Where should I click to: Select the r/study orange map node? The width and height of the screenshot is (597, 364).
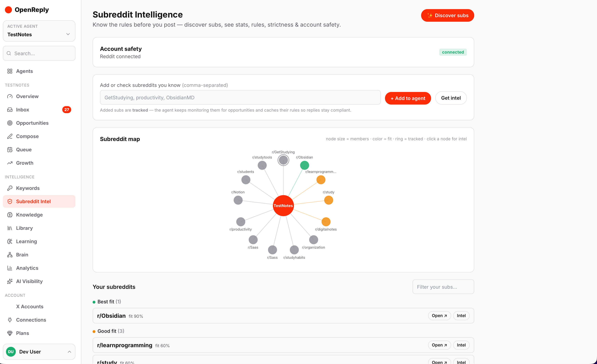328,200
